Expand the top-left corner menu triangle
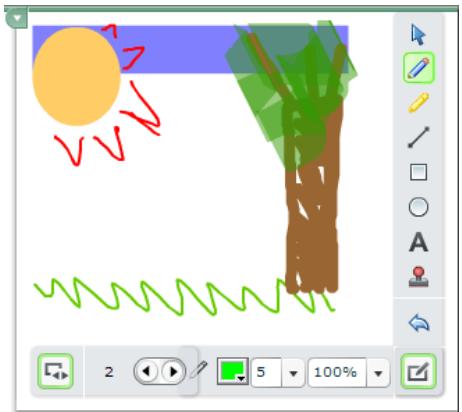This screenshot has width=462, height=412. (x=16, y=18)
